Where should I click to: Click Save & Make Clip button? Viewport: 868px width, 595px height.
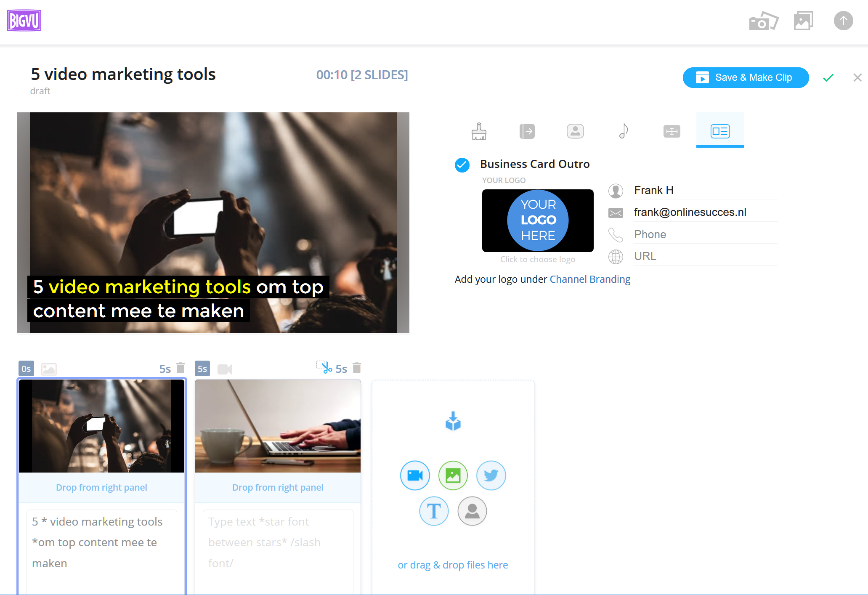[x=746, y=78]
